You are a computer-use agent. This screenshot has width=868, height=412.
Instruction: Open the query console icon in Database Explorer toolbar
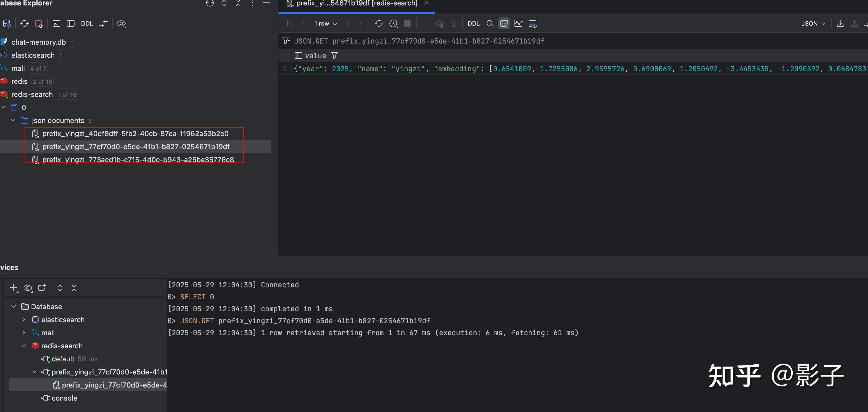click(57, 24)
